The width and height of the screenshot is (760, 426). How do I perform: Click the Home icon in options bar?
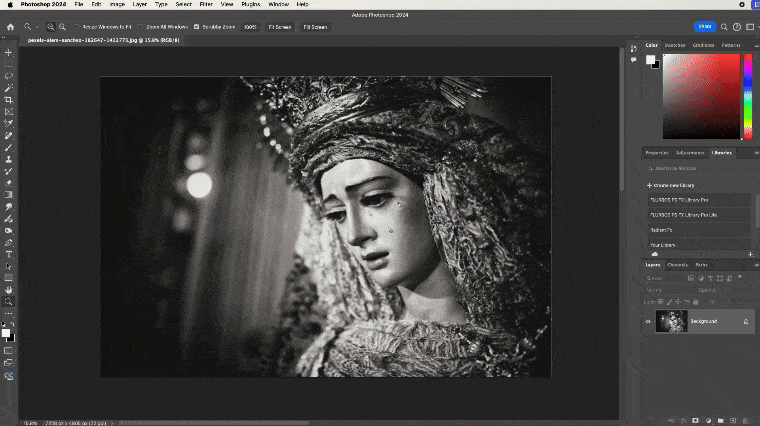[x=10, y=27]
